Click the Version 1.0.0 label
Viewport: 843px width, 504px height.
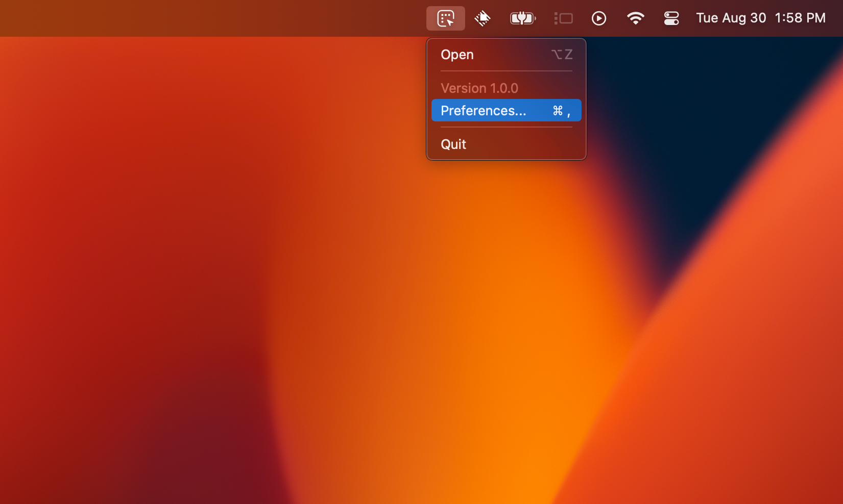[x=479, y=88]
